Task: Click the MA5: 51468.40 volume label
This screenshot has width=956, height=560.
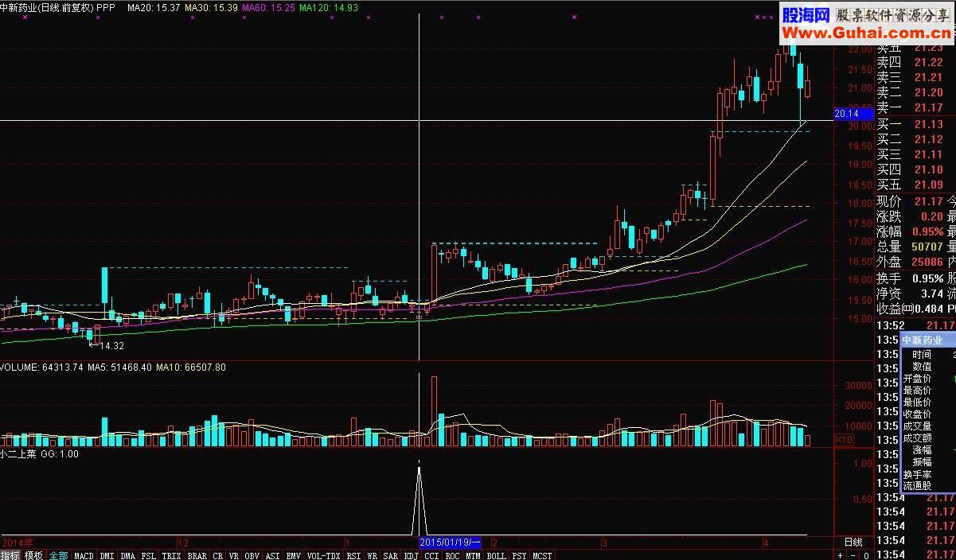Action: coord(120,367)
